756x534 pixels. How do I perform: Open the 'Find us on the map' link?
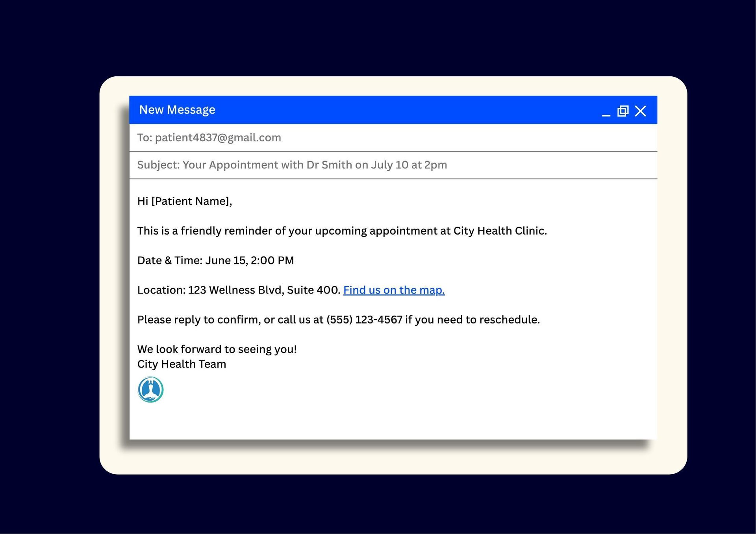[394, 290]
